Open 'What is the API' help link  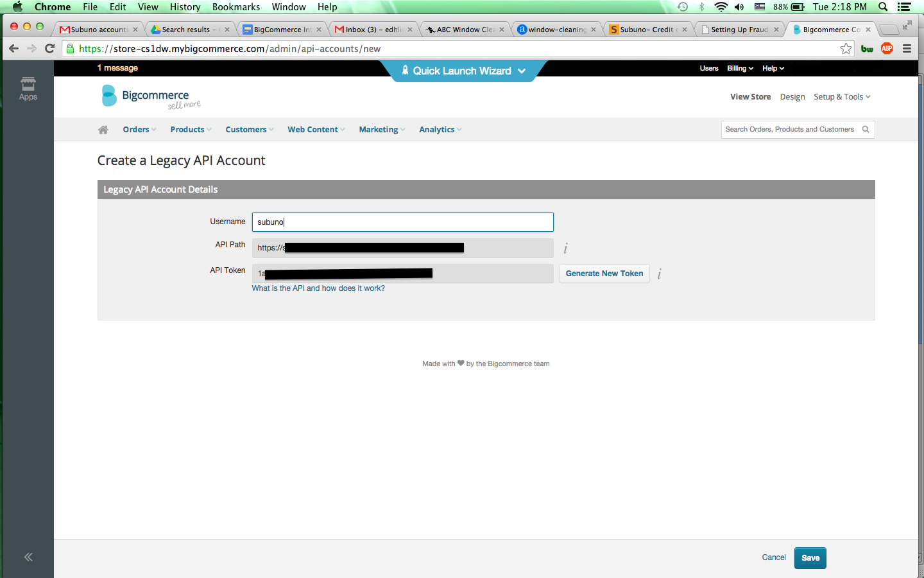[x=318, y=288]
